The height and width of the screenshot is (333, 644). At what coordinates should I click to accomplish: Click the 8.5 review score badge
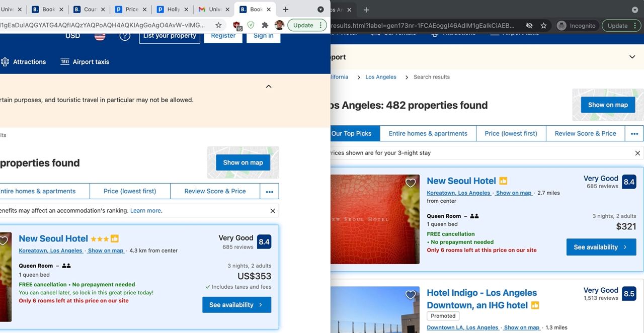click(x=629, y=294)
